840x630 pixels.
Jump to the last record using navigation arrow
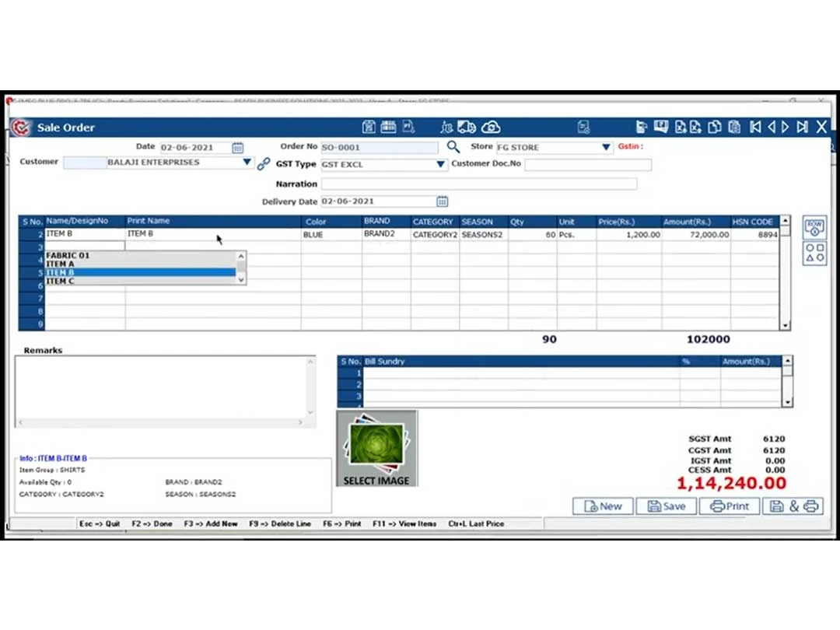(802, 127)
